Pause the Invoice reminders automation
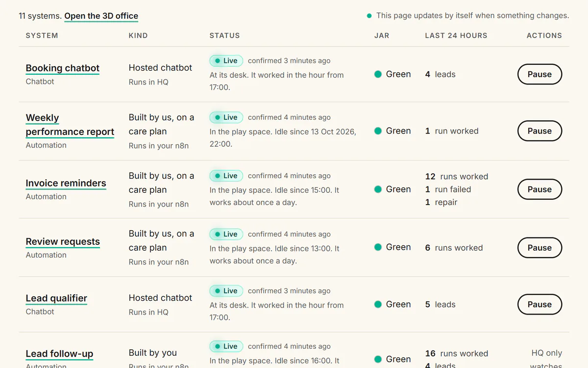 click(539, 189)
